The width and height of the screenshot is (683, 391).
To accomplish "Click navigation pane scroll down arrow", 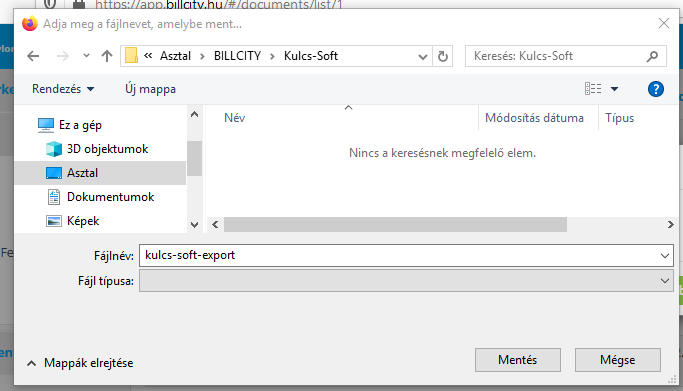I will [x=194, y=225].
